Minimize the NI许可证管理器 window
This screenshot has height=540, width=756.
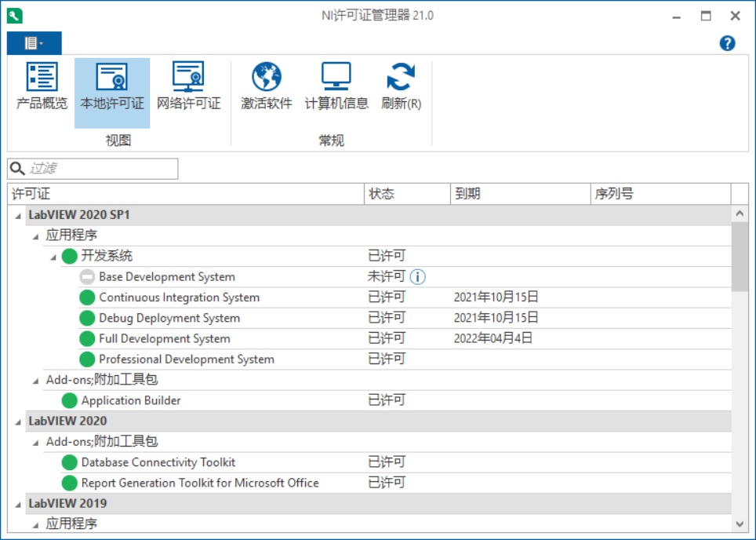point(677,16)
